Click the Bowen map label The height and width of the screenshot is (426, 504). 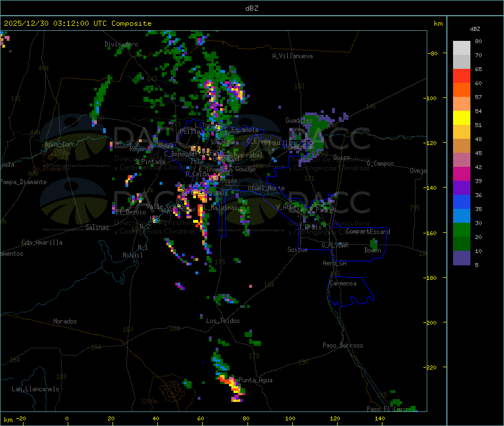[372, 250]
